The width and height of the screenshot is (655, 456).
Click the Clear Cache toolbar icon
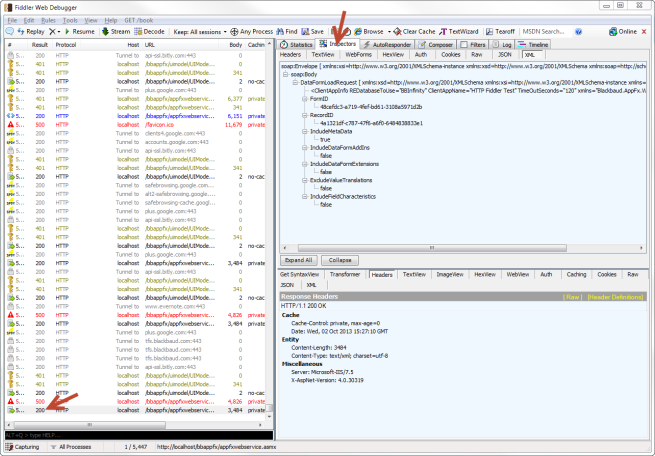(396, 32)
